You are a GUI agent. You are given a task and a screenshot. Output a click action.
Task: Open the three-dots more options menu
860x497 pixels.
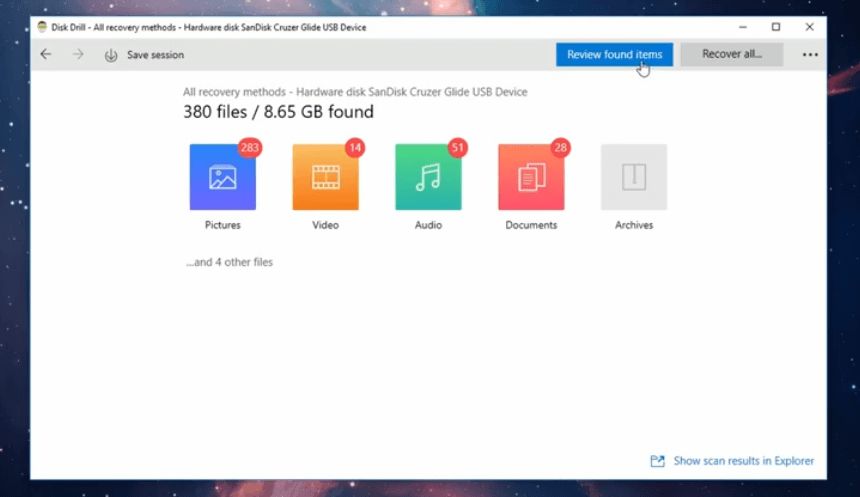(x=810, y=54)
